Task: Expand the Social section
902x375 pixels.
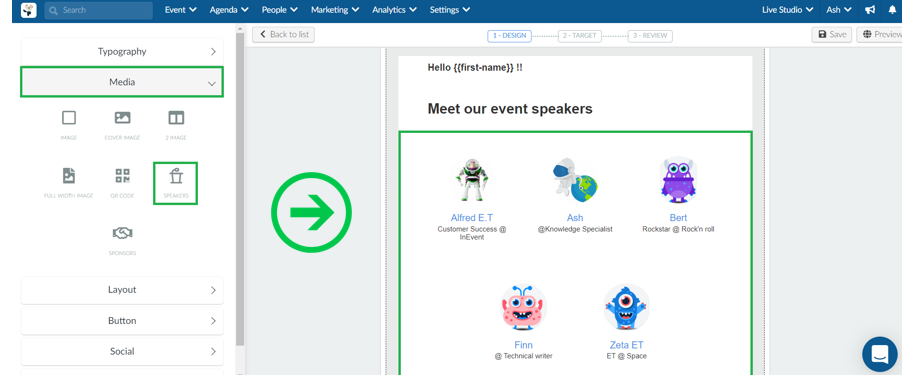Action: pyautogui.click(x=122, y=351)
